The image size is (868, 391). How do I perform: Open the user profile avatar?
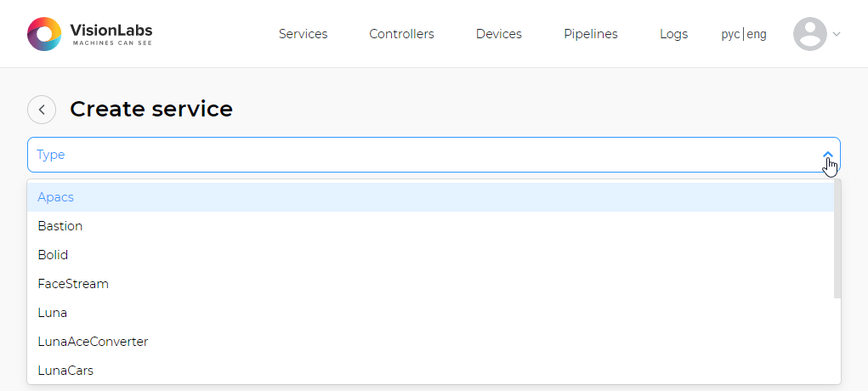coord(809,34)
